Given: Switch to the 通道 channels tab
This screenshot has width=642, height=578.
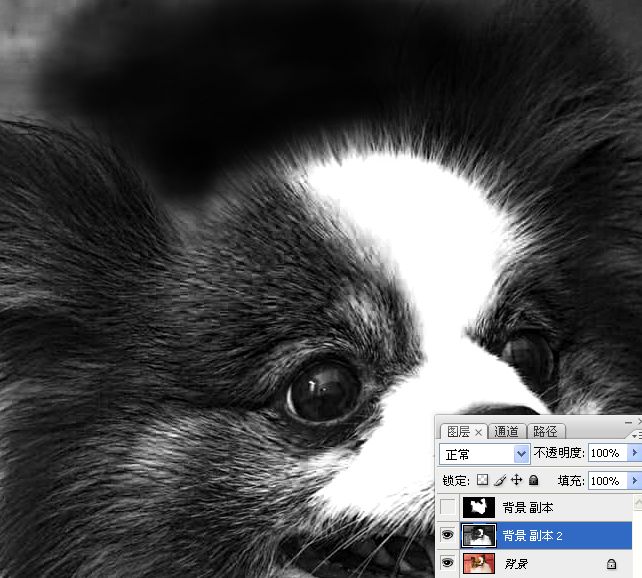Looking at the screenshot, I should click(506, 432).
